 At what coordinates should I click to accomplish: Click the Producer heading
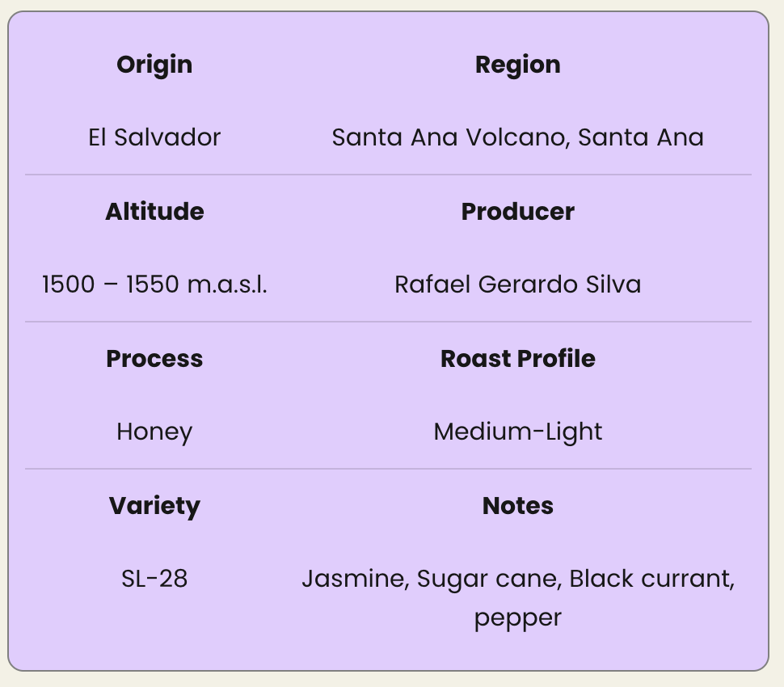point(517,212)
